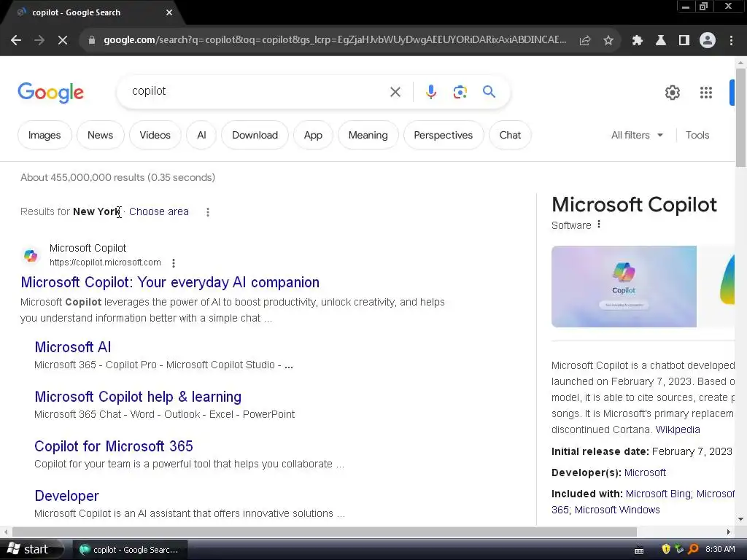Filter results by Images
Viewport: 747px width, 560px height.
(x=44, y=135)
